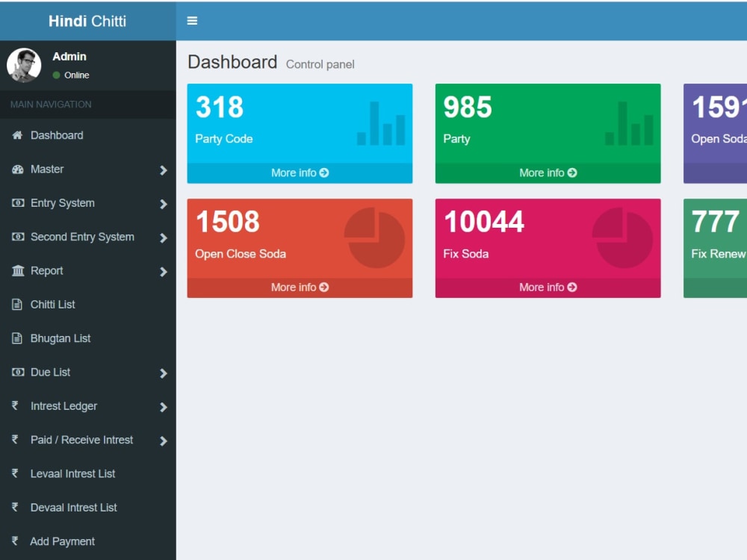Open the Dashboard menu item
This screenshot has width=747, height=560.
(88, 135)
